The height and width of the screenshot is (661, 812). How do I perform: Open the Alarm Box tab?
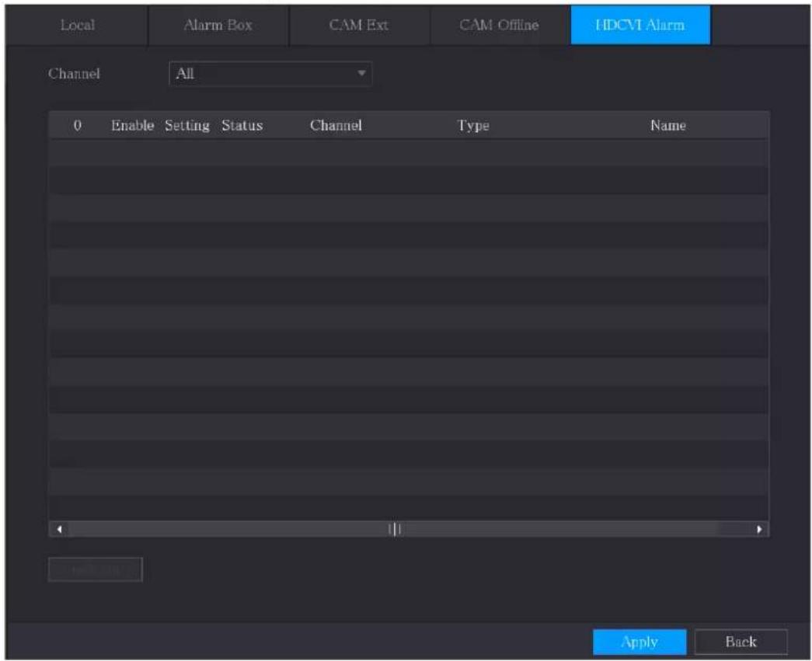tap(218, 25)
